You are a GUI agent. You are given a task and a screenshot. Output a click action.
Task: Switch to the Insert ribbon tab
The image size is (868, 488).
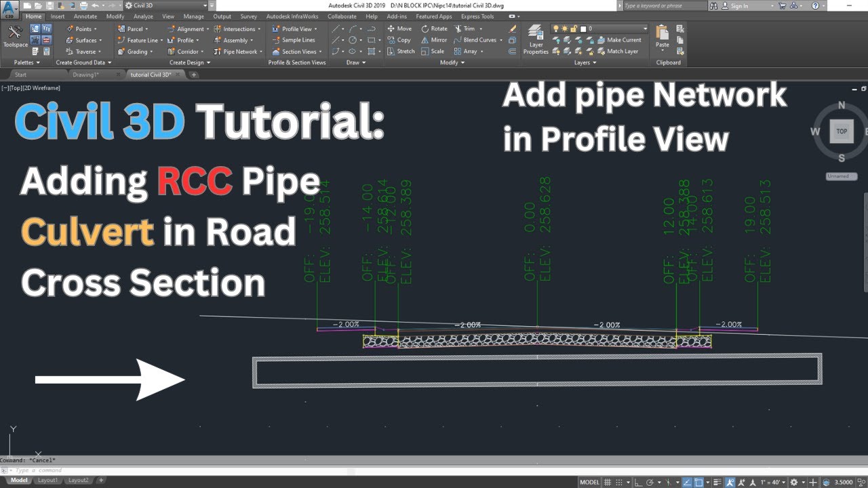coord(58,16)
